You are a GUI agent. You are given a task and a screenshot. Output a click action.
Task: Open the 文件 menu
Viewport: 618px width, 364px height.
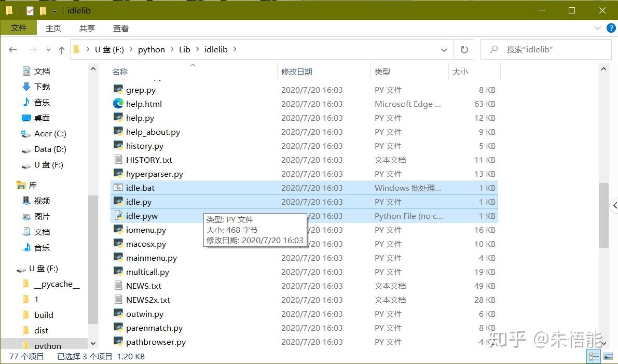click(19, 28)
